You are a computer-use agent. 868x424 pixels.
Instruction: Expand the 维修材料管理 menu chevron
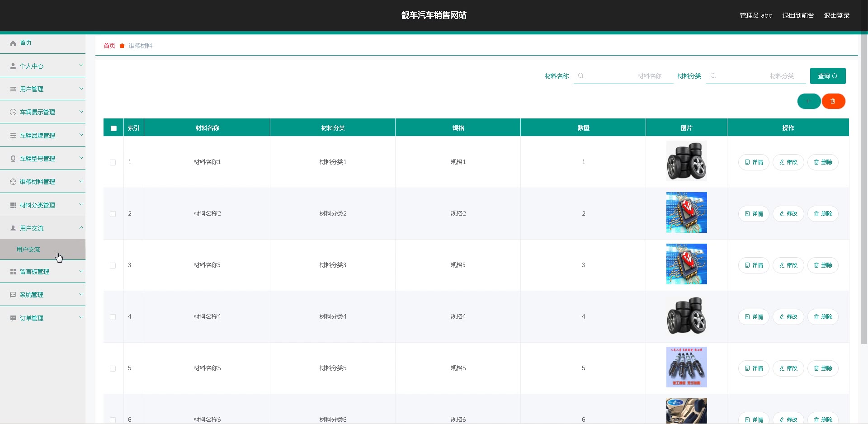point(81,181)
